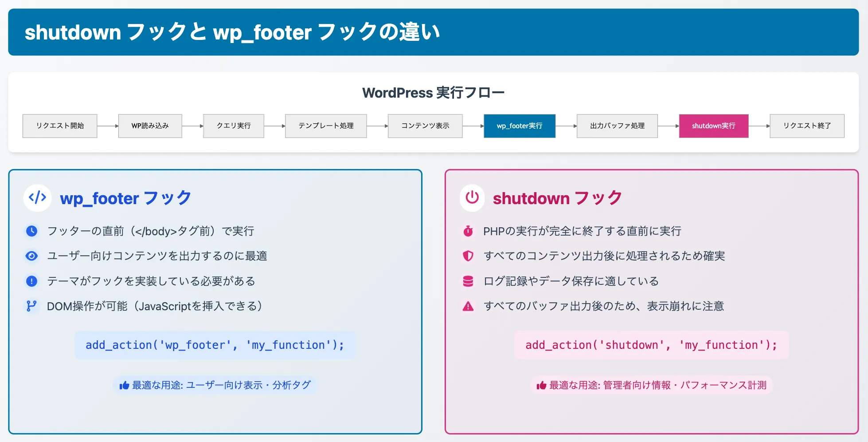The image size is (868, 442).
Task: Click the warning triangle icon beside 表示崩れに注意
Action: click(x=468, y=306)
